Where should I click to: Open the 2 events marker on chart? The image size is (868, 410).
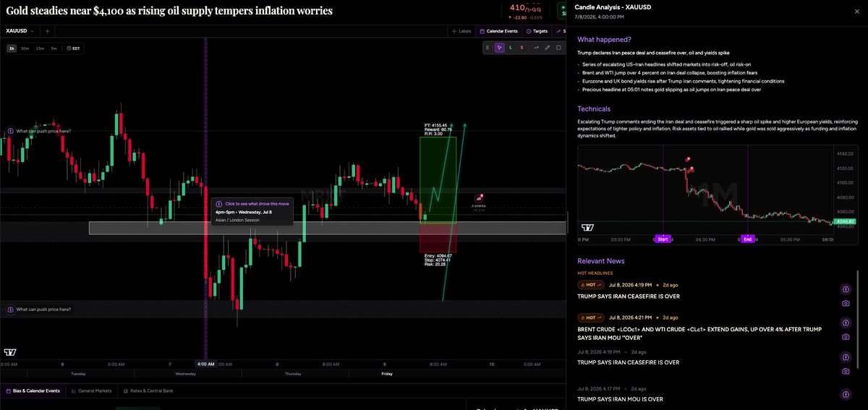(x=479, y=200)
